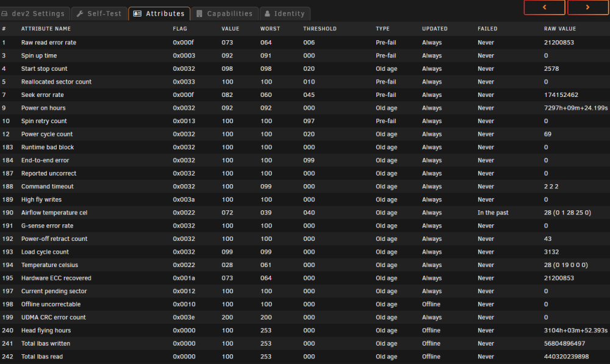Click raw value 56804896497

[564, 344]
